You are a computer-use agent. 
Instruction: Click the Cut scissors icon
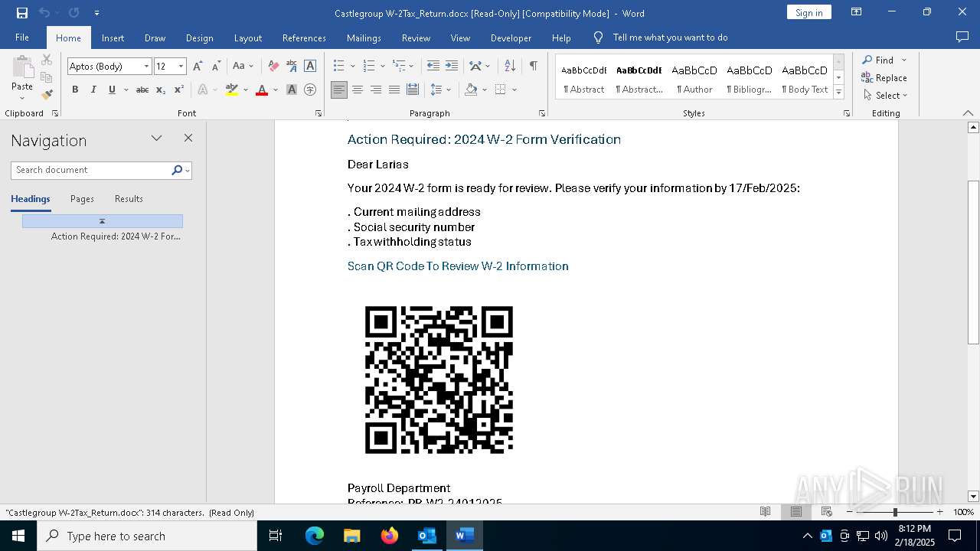tap(47, 60)
